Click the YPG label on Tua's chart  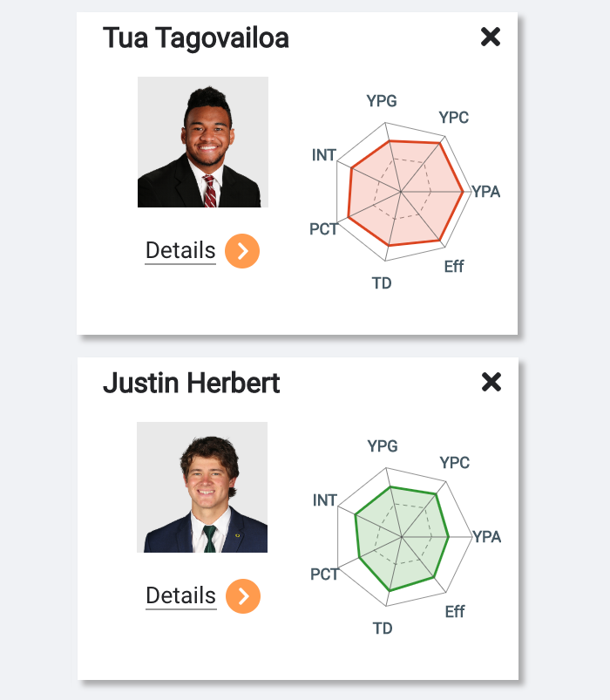382,101
